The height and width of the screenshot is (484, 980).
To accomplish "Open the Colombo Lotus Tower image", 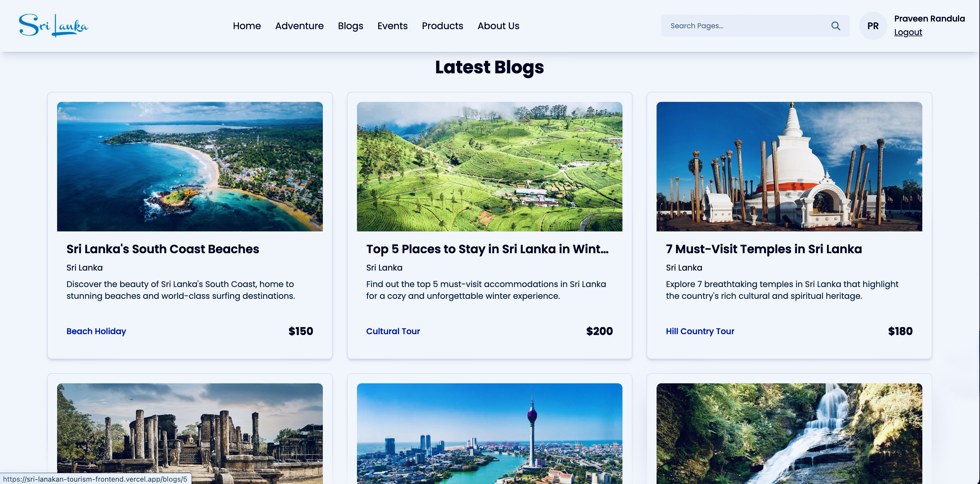I will coord(490,433).
